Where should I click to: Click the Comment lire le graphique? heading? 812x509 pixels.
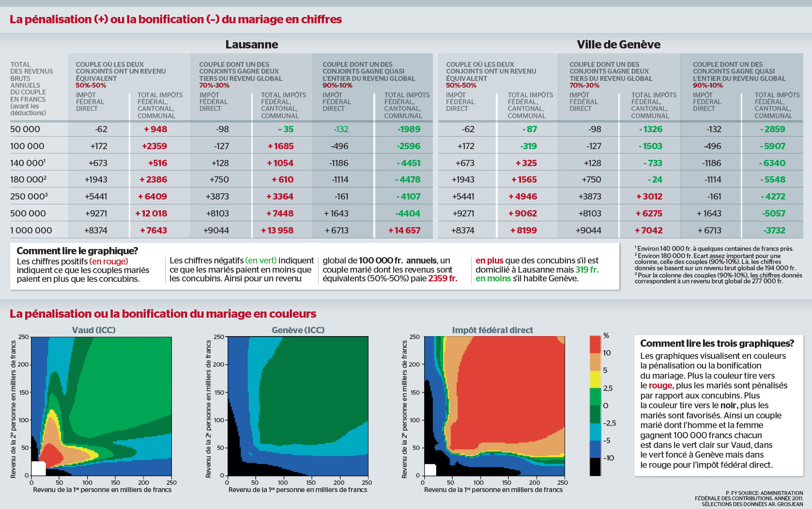click(x=77, y=251)
